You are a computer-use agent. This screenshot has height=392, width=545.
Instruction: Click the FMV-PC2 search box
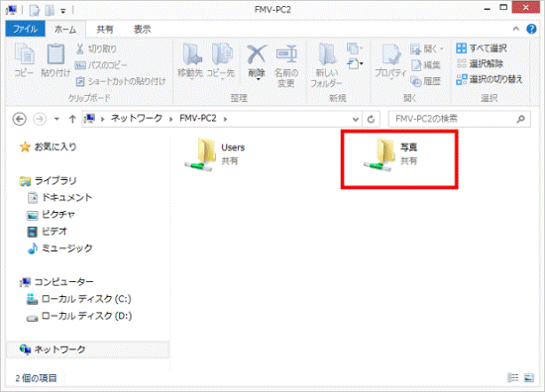tap(460, 119)
